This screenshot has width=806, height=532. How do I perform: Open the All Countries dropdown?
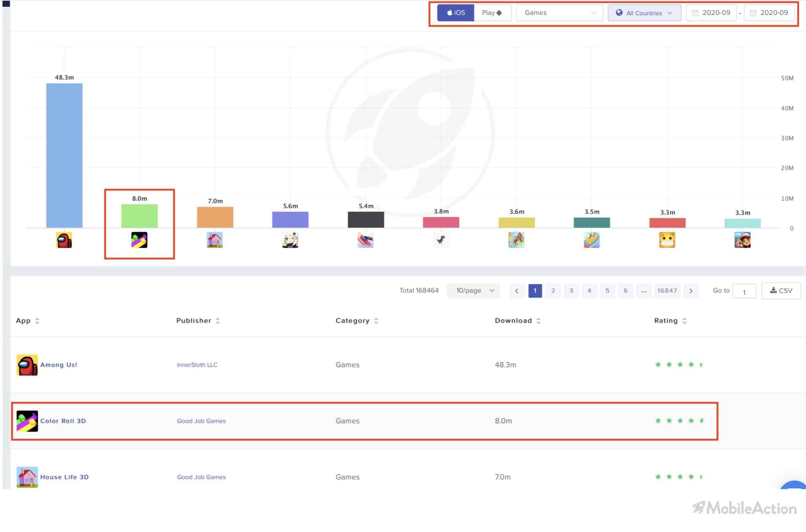[644, 13]
